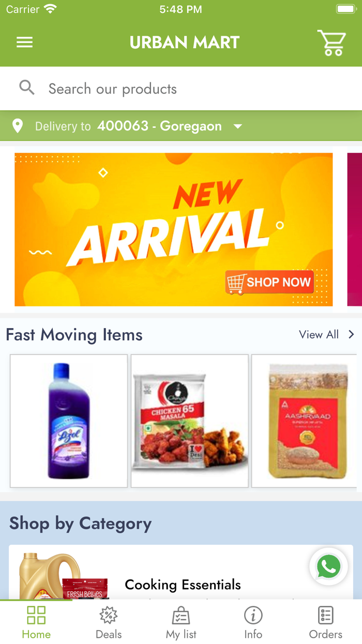
Task: Open WhatsApp chat button
Action: 328,567
